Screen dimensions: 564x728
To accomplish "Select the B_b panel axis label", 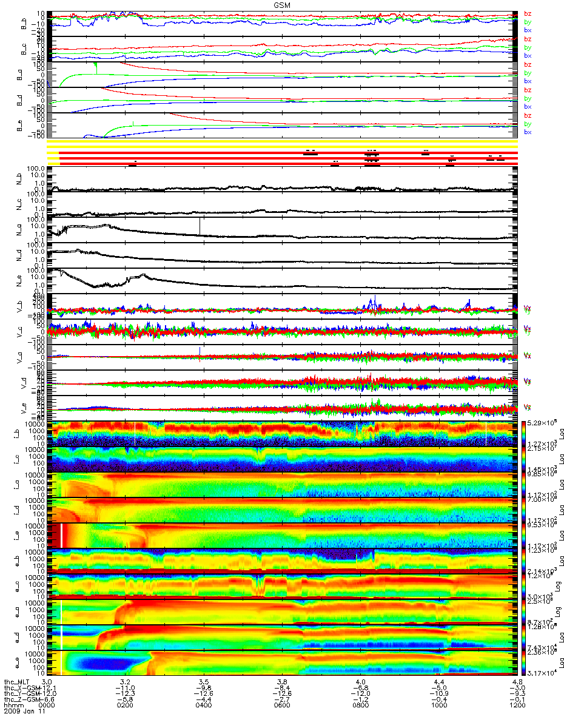I will click(x=25, y=24).
